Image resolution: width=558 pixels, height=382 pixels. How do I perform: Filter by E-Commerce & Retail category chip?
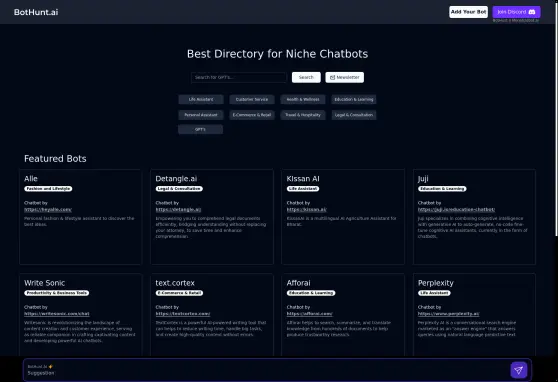click(x=252, y=115)
